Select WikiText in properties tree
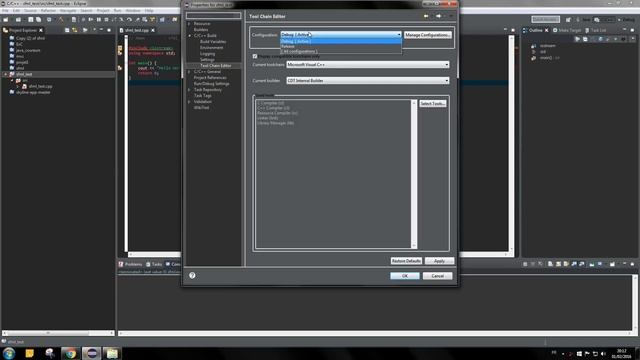Viewport: 640px width, 360px height. tap(201, 108)
